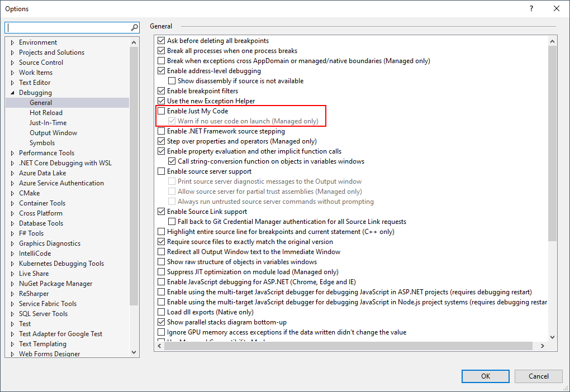Image resolution: width=570 pixels, height=392 pixels.
Task: Click horizontal scrollbar left arrow
Action: (x=159, y=346)
